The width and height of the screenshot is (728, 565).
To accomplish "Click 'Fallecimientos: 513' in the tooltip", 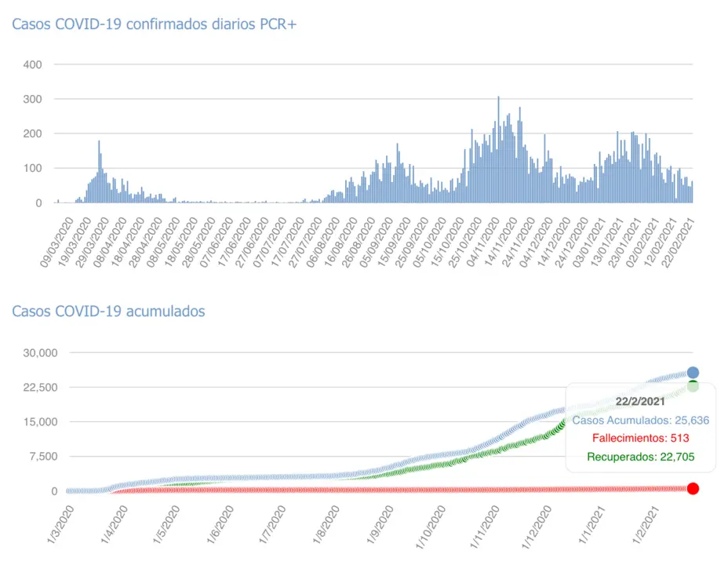I will (640, 438).
